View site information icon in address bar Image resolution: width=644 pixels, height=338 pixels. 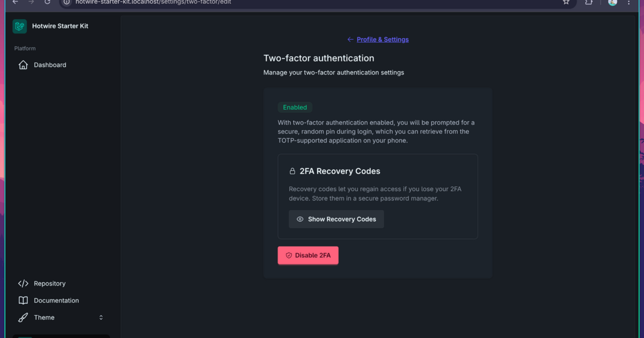coord(67,2)
